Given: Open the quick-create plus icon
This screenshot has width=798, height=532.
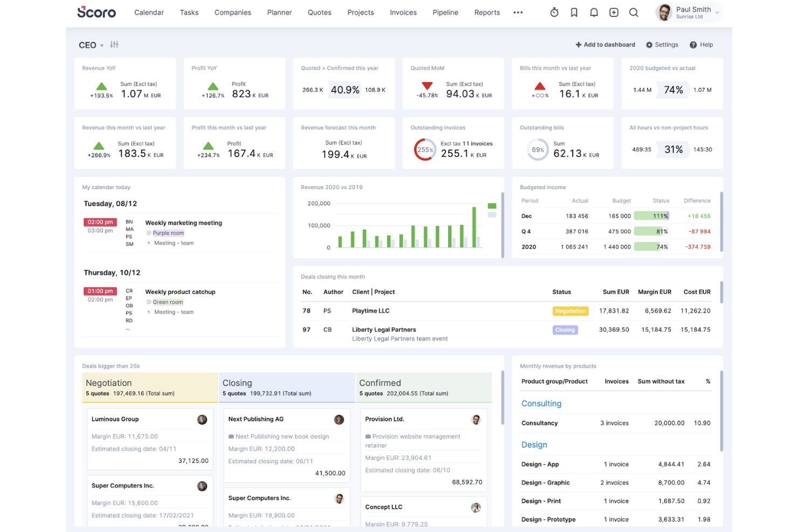Looking at the screenshot, I should [614, 12].
